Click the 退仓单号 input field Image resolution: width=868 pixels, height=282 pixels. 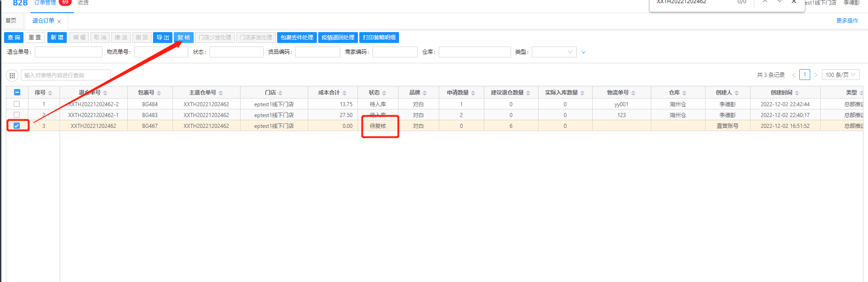(69, 52)
